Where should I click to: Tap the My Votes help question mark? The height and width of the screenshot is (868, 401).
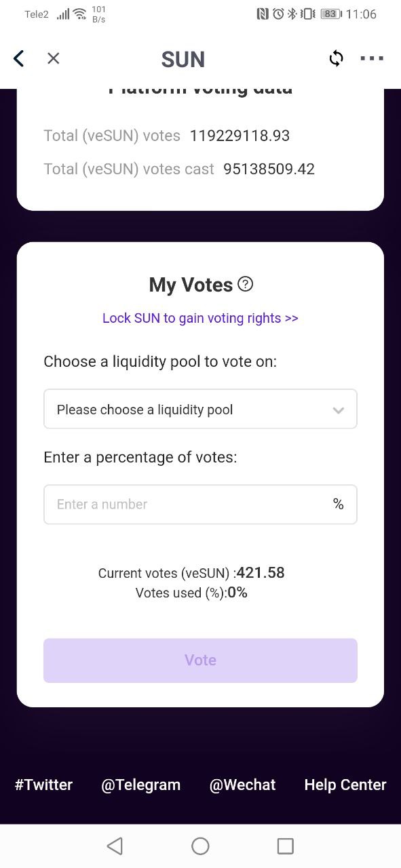tap(246, 284)
